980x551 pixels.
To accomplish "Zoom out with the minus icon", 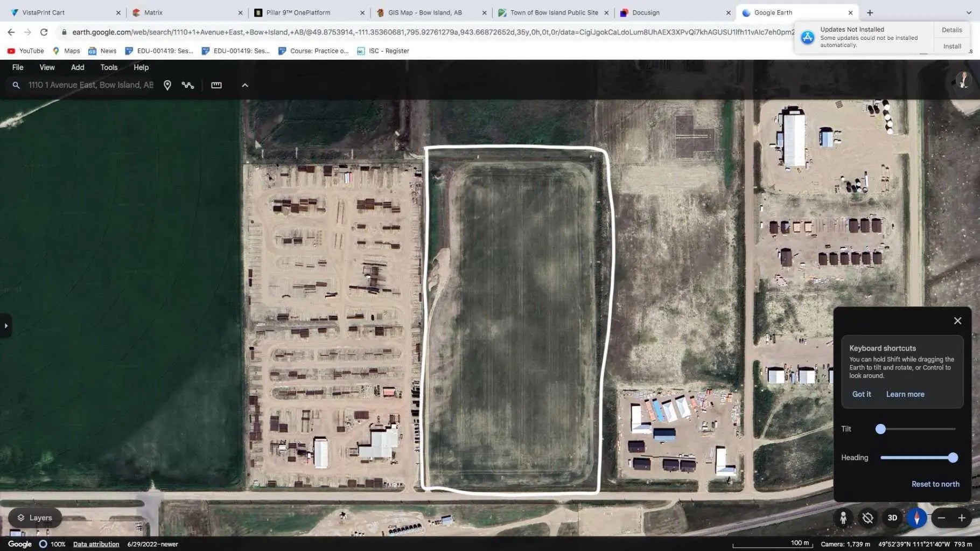I will (x=941, y=518).
